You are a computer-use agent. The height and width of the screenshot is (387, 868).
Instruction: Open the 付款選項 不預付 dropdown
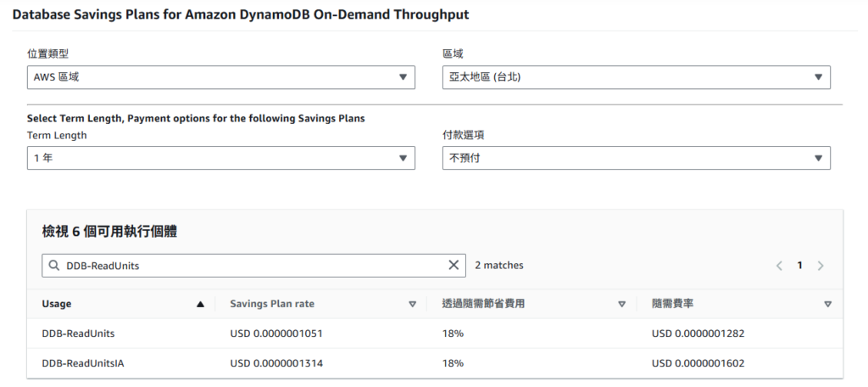pyautogui.click(x=637, y=158)
